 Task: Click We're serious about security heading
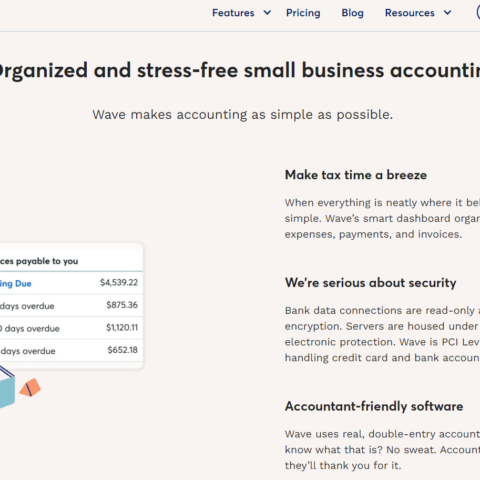tap(370, 283)
